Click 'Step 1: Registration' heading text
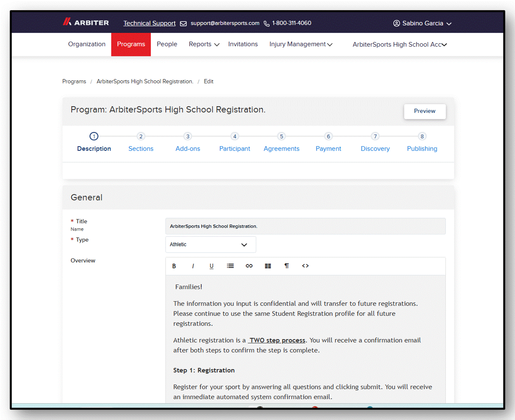The image size is (515, 420). click(204, 370)
